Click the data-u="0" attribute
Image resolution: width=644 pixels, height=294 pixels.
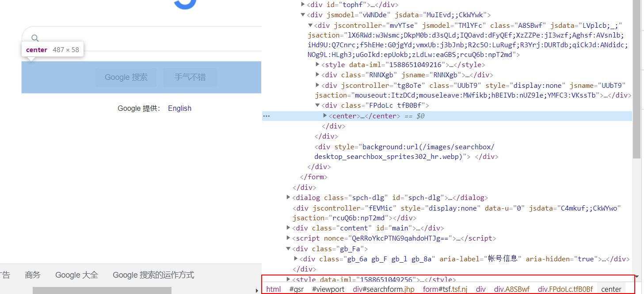click(504, 208)
